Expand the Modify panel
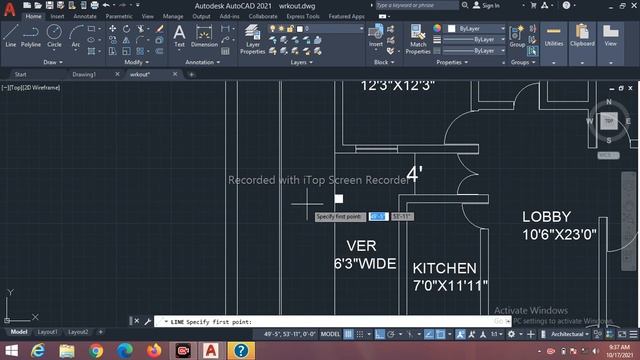640x360 pixels. 136,62
